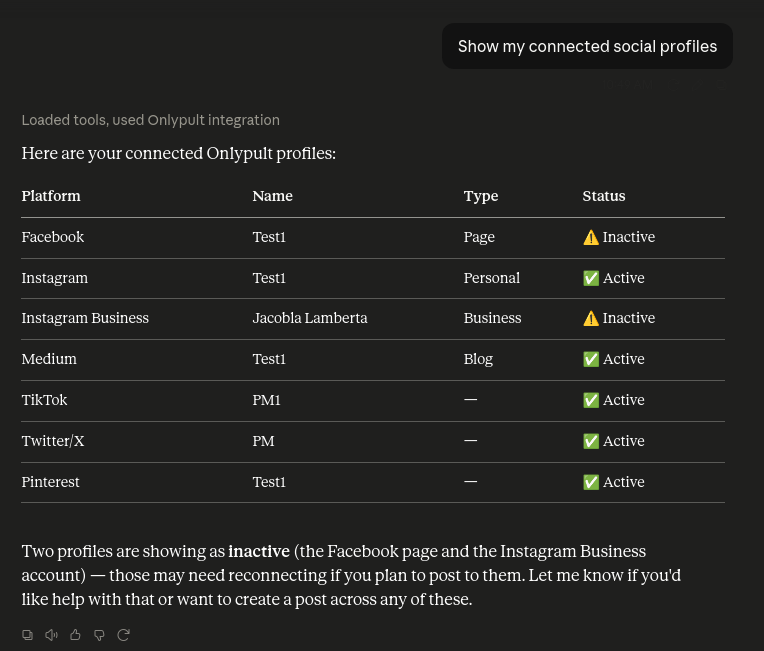The height and width of the screenshot is (651, 764).
Task: Select the Medium platform cell
Action: pos(49,359)
